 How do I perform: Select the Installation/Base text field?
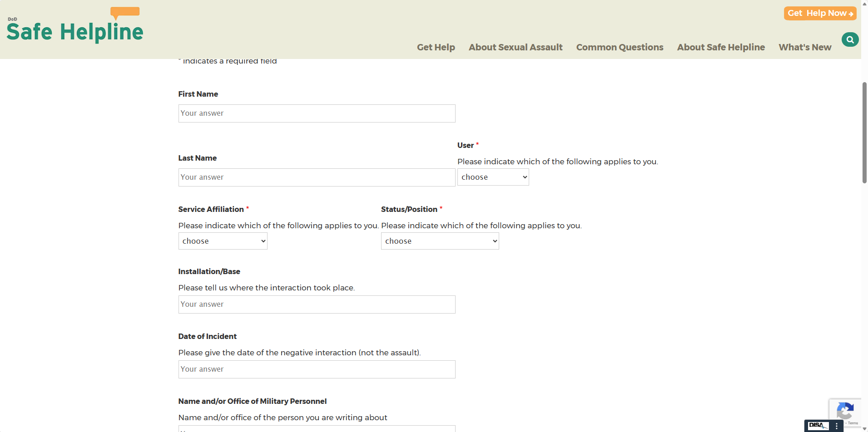click(x=317, y=304)
